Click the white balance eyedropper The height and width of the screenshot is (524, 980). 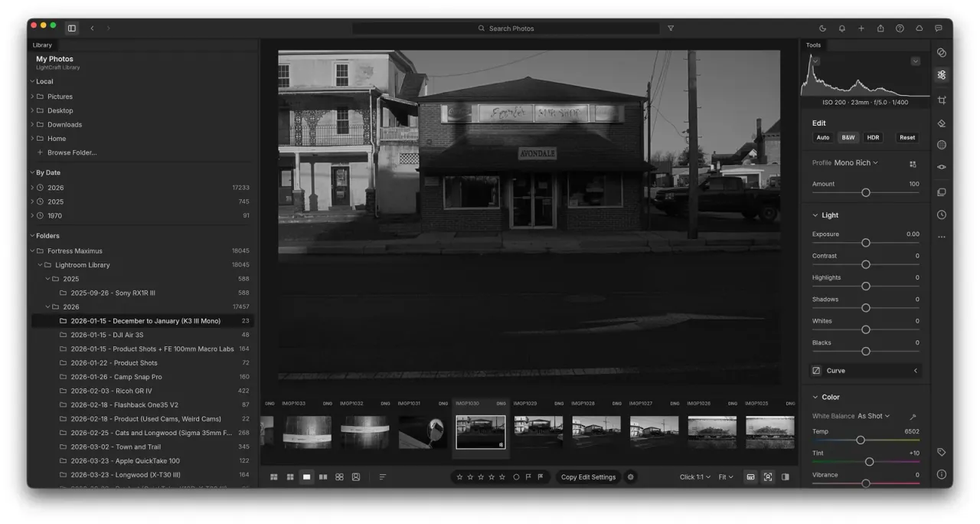913,417
